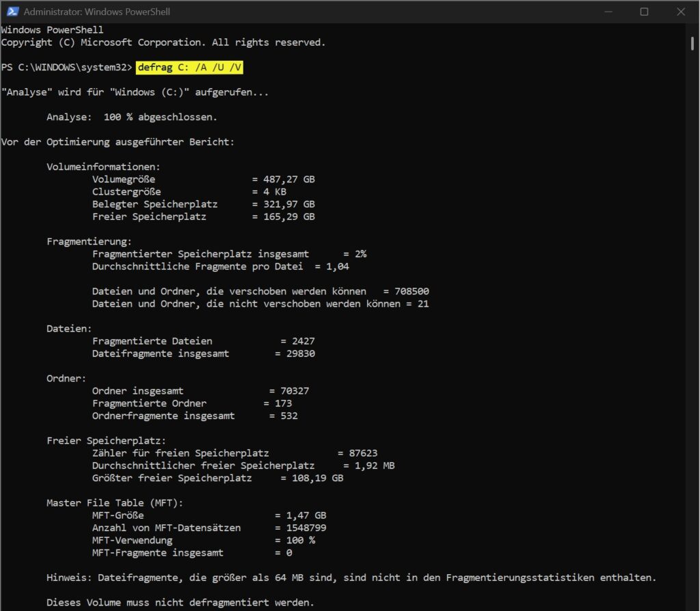Click the '"Analyse" wird für "Windows (C:)"' line
The width and height of the screenshot is (700, 611).
pos(135,92)
